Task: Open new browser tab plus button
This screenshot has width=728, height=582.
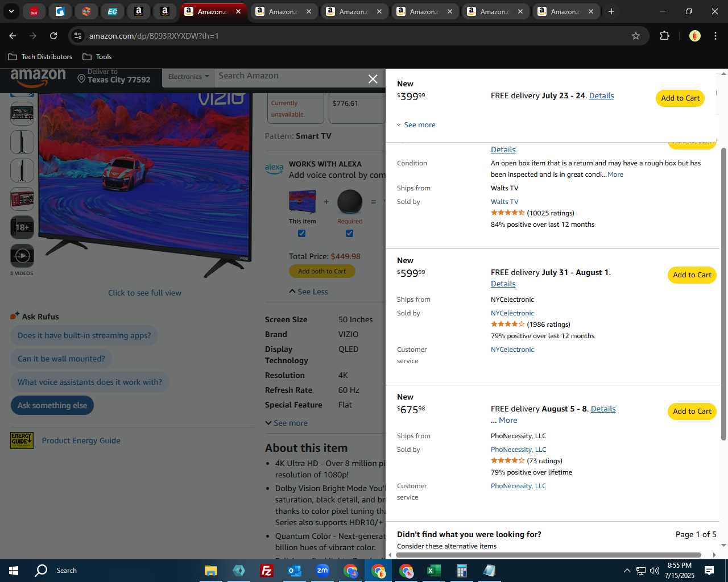Action: tap(611, 11)
